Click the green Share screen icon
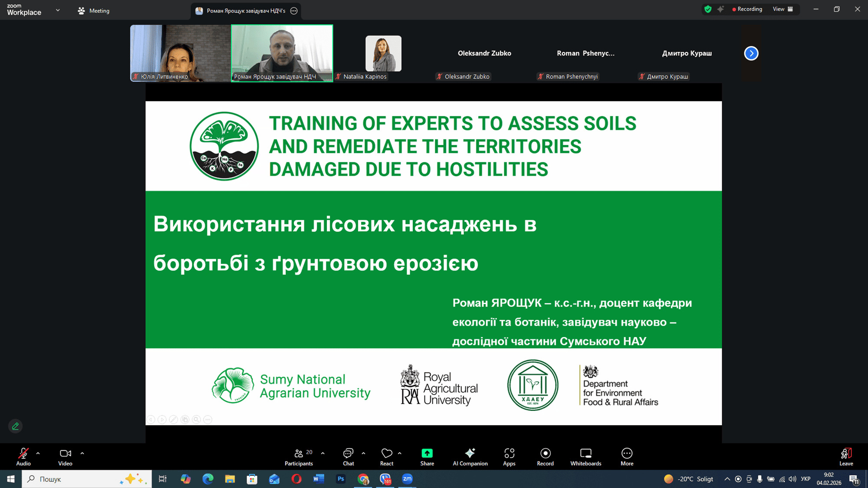Screen dimensions: 868x488 [x=427, y=453]
